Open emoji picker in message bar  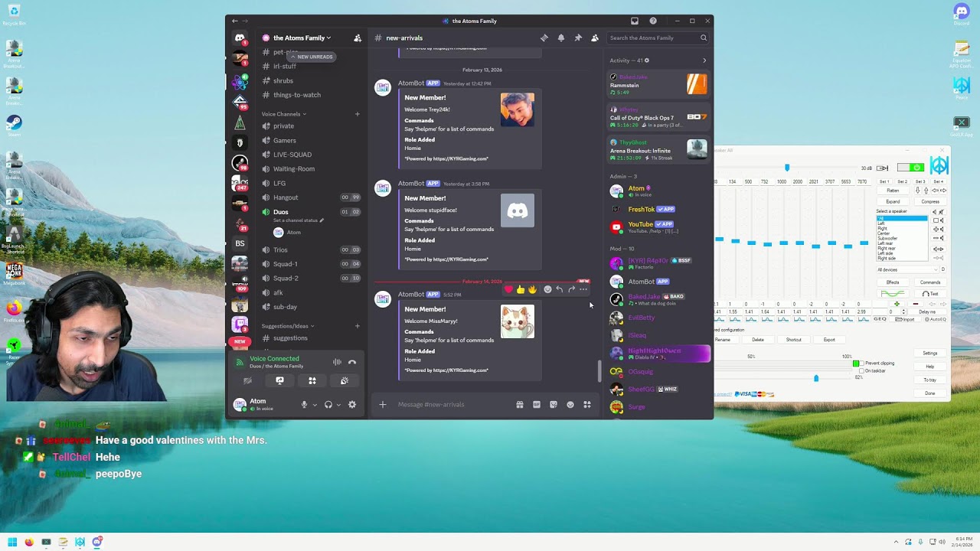coord(570,405)
